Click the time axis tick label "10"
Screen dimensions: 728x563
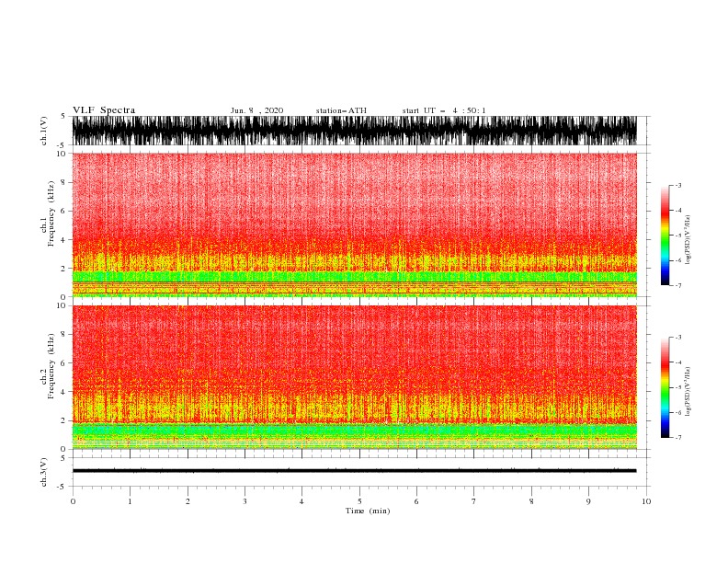(646, 501)
